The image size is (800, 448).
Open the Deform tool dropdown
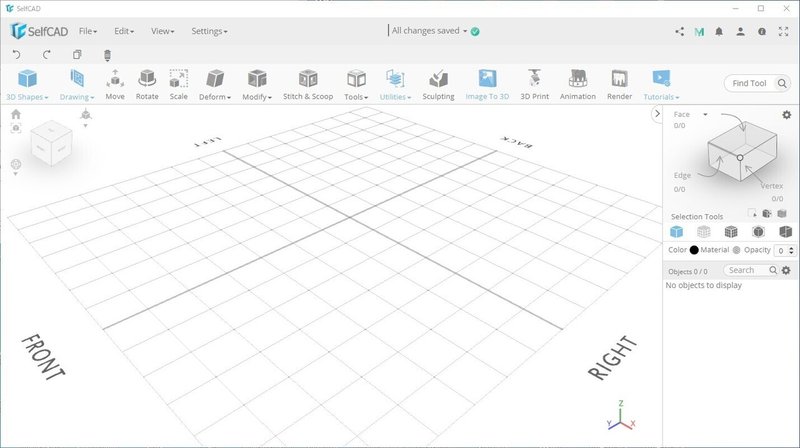(x=215, y=85)
